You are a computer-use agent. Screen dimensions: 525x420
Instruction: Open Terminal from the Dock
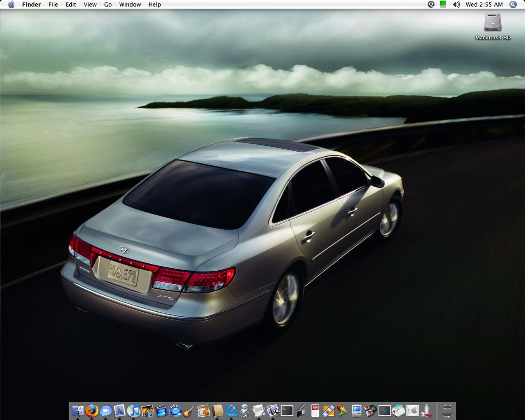287,410
